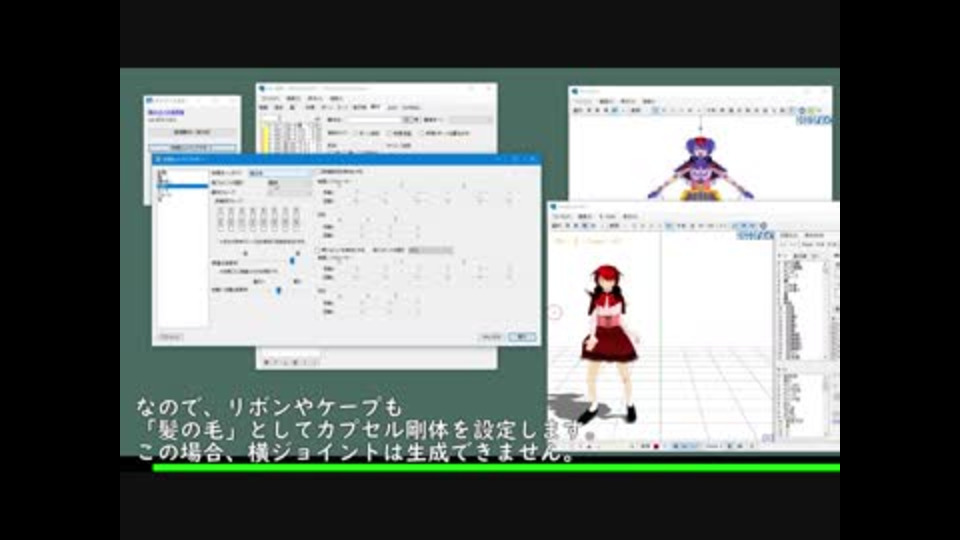The image size is (960, 540).
Task: Open the second menu in the upper-right model view window
Action: pyautogui.click(x=606, y=101)
